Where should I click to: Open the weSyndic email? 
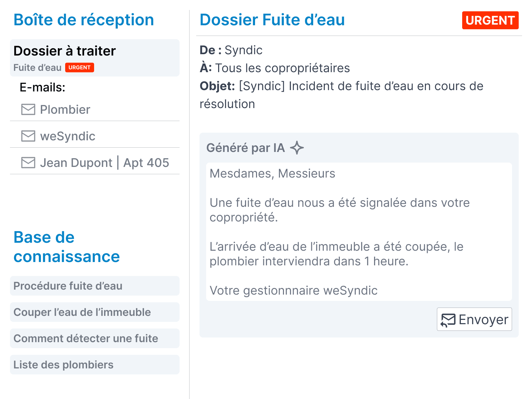coord(95,136)
